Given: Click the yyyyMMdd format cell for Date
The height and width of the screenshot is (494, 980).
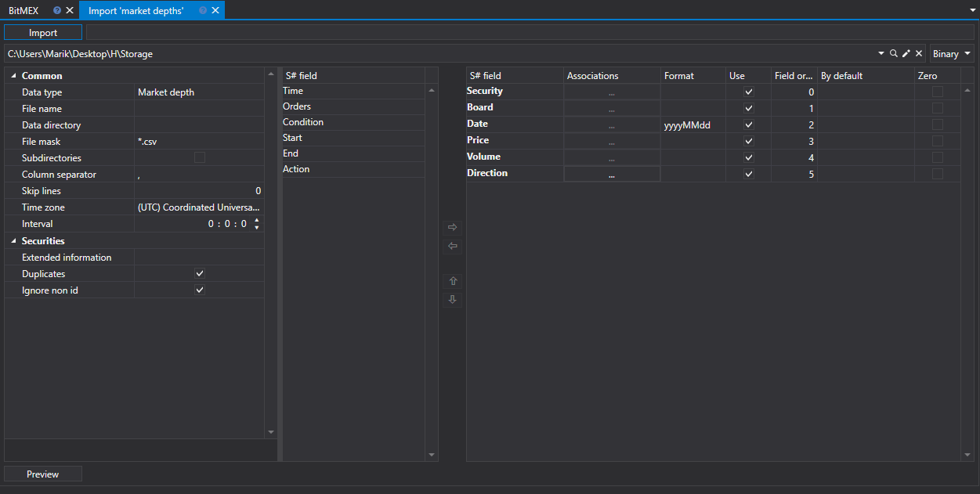Looking at the screenshot, I should click(693, 125).
